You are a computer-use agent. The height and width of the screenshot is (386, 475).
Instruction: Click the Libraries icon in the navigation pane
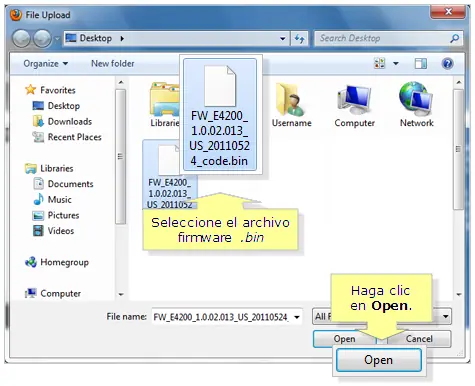pos(31,168)
